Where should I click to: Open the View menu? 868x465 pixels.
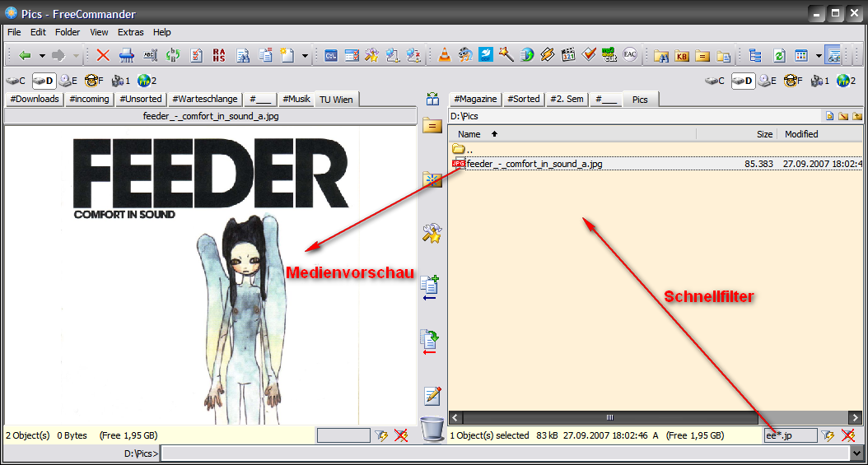tap(99, 32)
